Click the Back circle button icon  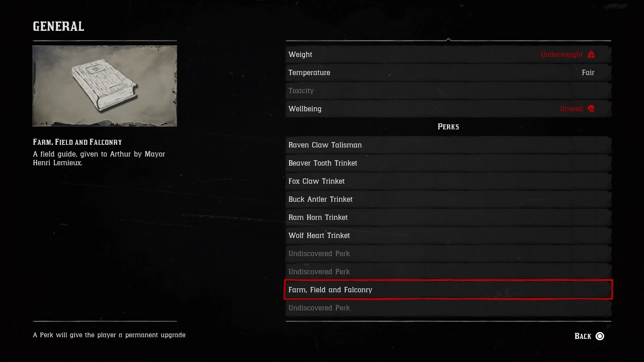click(x=600, y=336)
